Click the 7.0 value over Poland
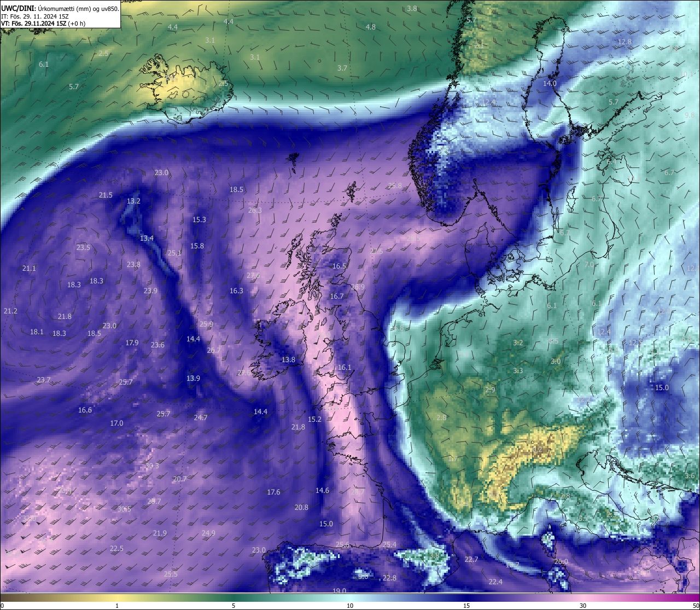This screenshot has width=700, height=610. (x=589, y=264)
